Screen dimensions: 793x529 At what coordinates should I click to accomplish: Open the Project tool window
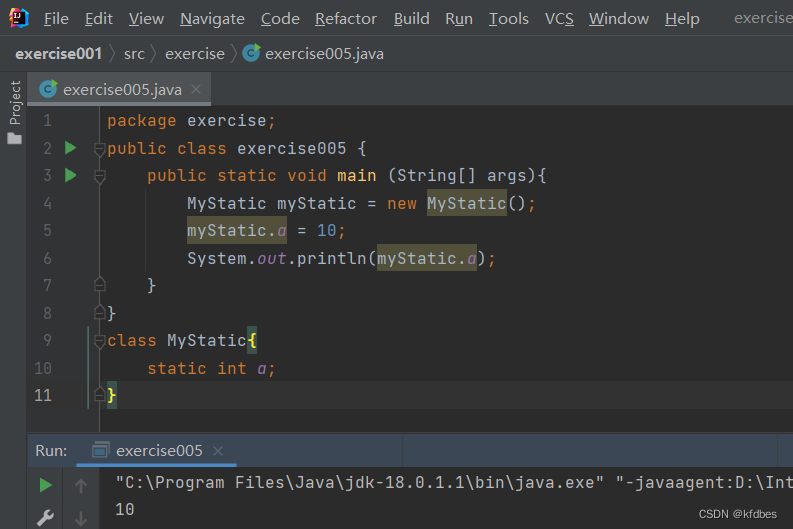(x=14, y=111)
